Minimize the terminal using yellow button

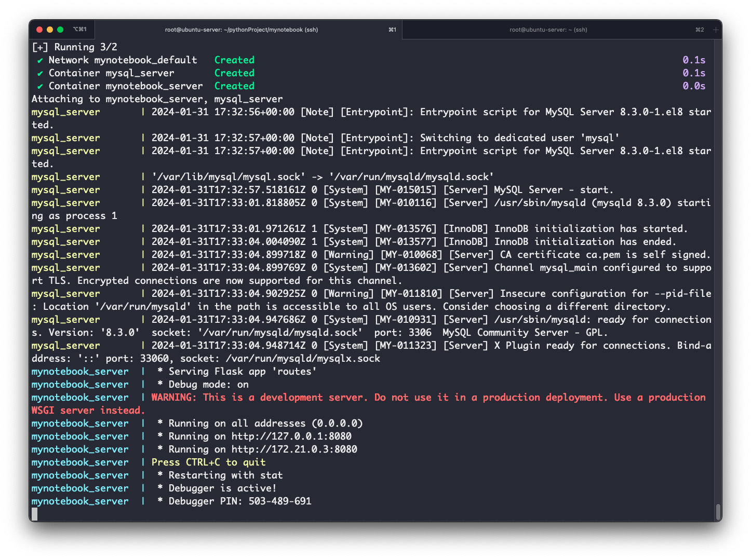[x=50, y=30]
